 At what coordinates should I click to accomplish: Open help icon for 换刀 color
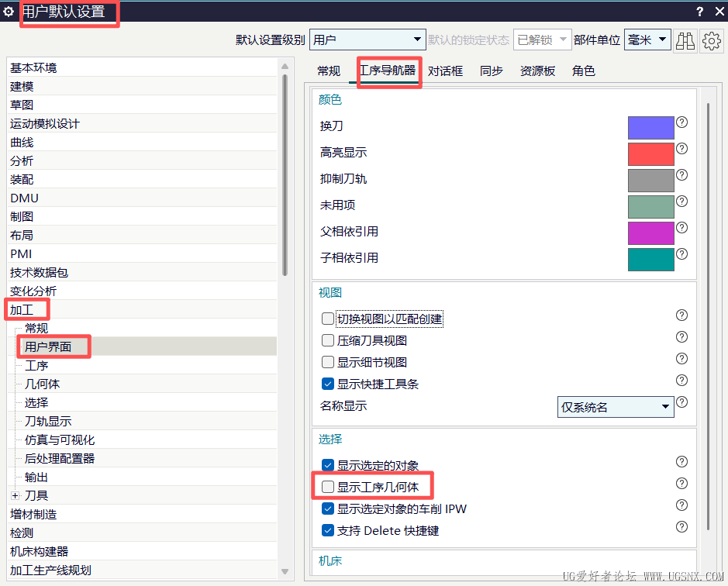[x=681, y=122]
